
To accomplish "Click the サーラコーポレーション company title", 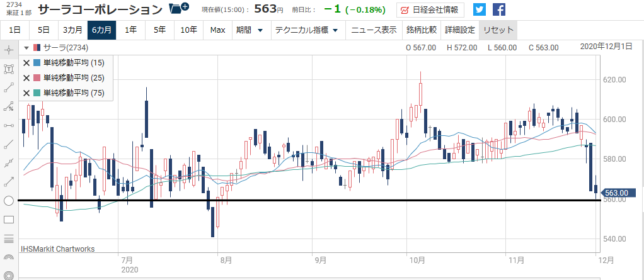I will point(100,9).
